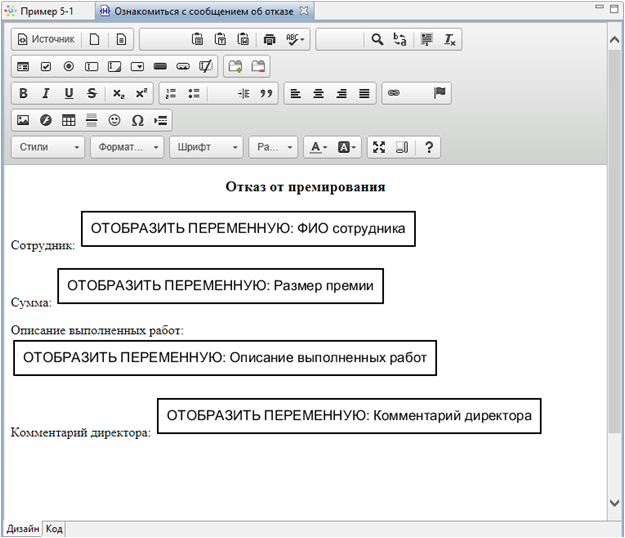625x538 pixels.
Task: Insert a radio button form field
Action: click(68, 67)
